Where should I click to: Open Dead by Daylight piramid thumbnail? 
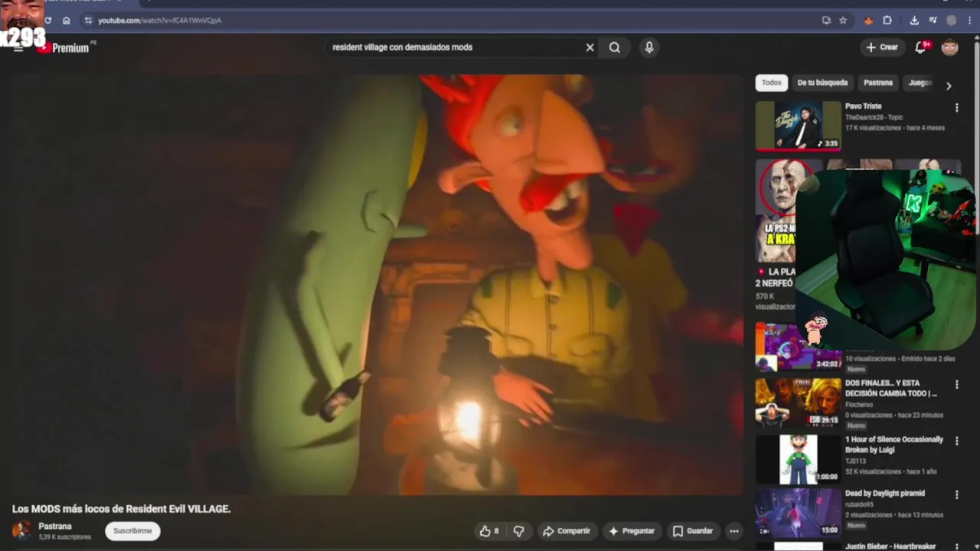(x=799, y=513)
